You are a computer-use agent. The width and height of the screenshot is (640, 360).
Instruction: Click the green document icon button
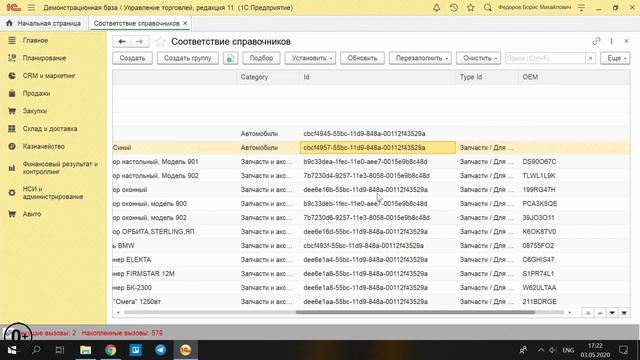[x=230, y=58]
